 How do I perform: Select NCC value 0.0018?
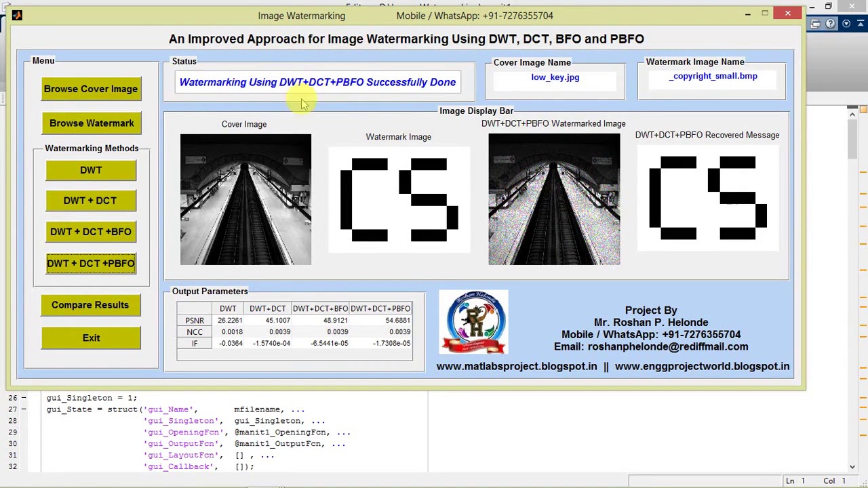[x=232, y=332]
